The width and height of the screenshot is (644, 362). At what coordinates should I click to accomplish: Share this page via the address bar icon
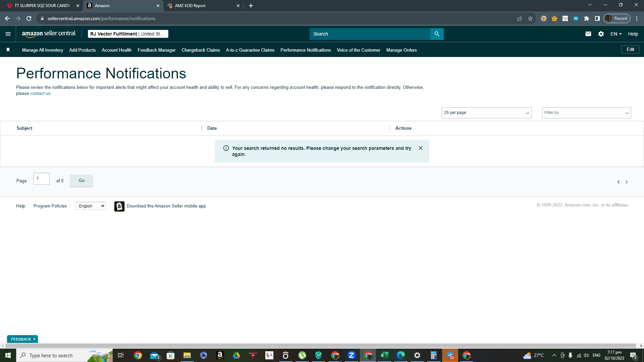[520, 18]
